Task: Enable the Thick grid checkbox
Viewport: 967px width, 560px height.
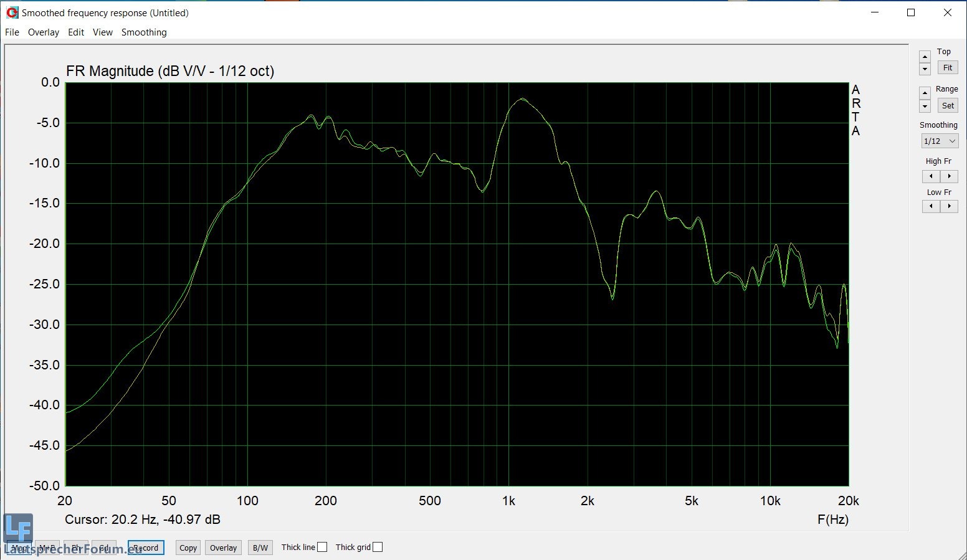Action: pyautogui.click(x=378, y=547)
